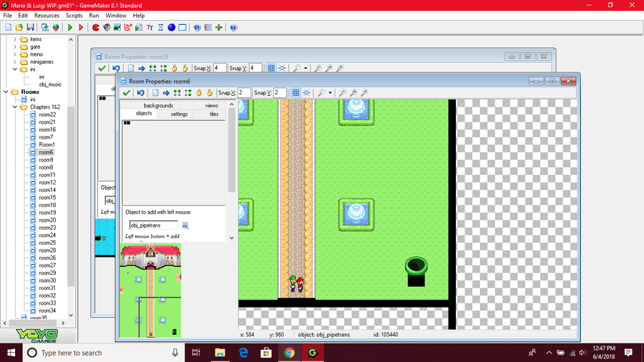
Task: Create a font resource with Tt icon
Action: (x=150, y=27)
